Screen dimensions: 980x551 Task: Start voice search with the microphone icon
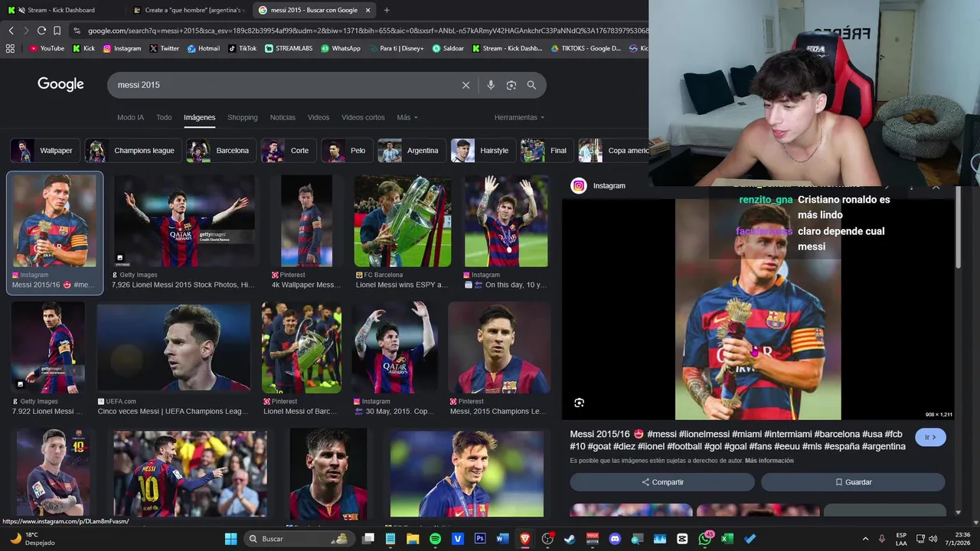(491, 85)
